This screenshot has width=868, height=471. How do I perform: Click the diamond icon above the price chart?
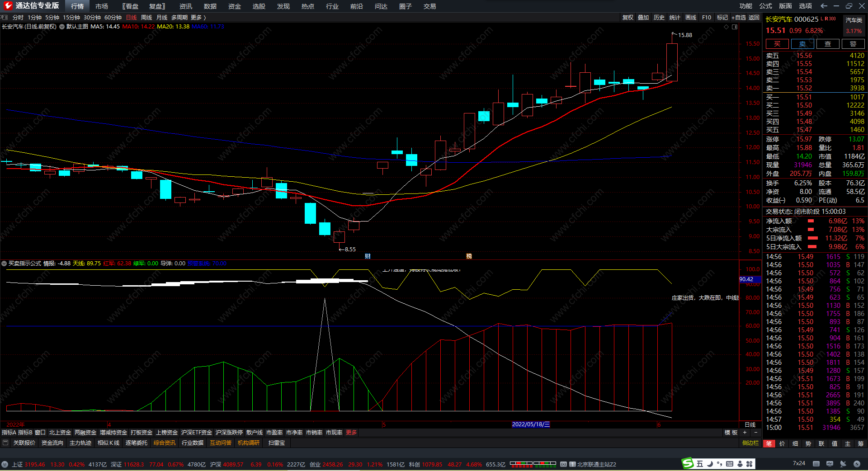tap(726, 27)
